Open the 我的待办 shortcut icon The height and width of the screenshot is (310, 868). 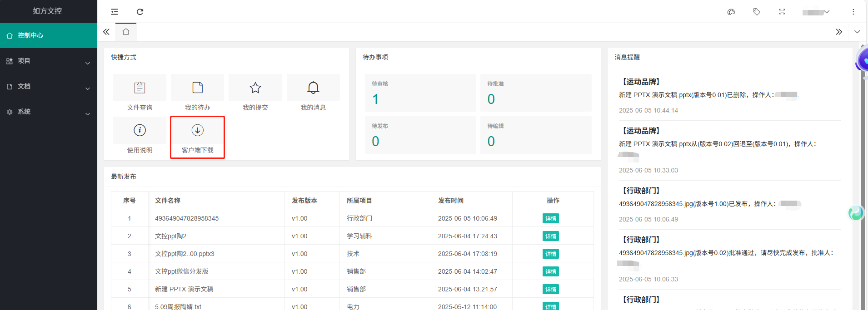(197, 88)
